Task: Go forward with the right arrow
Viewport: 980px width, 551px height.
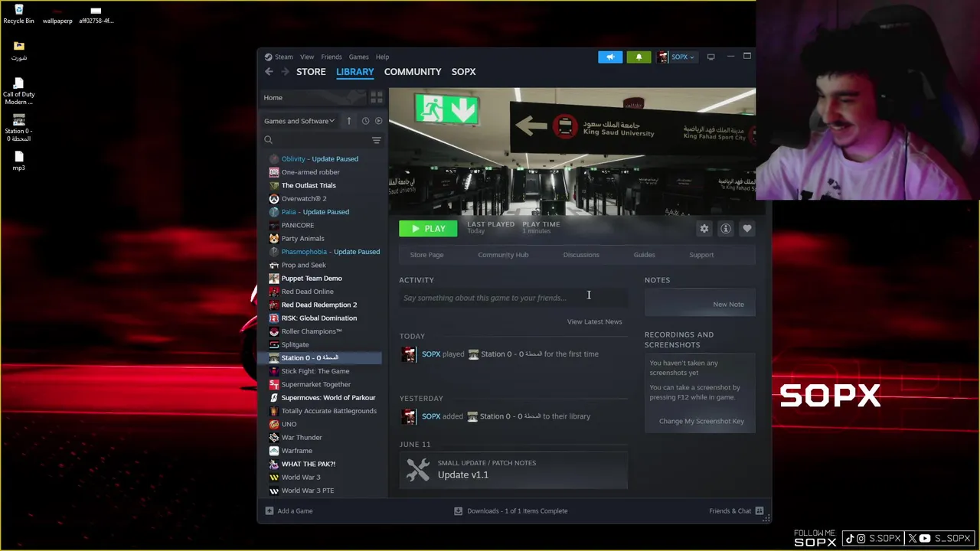Action: tap(285, 71)
